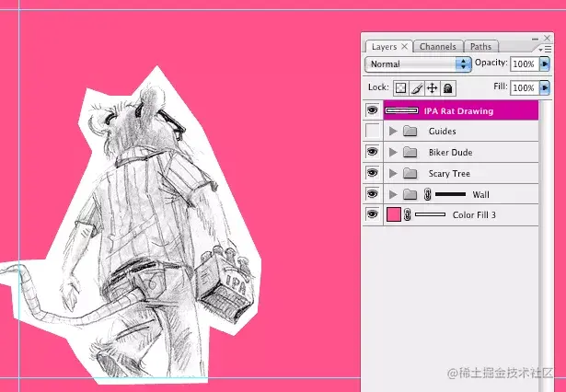This screenshot has height=392, width=566.
Task: Lock all padlock icon
Action: click(448, 88)
